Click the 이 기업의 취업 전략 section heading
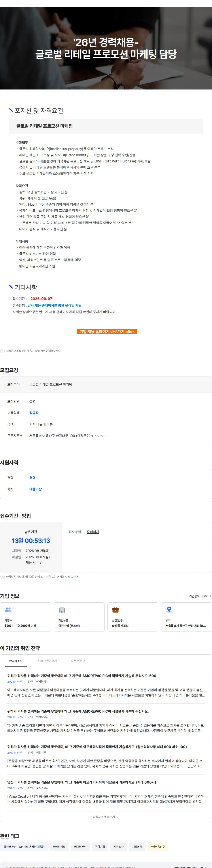Screen dimensions: 212x868 [20, 648]
